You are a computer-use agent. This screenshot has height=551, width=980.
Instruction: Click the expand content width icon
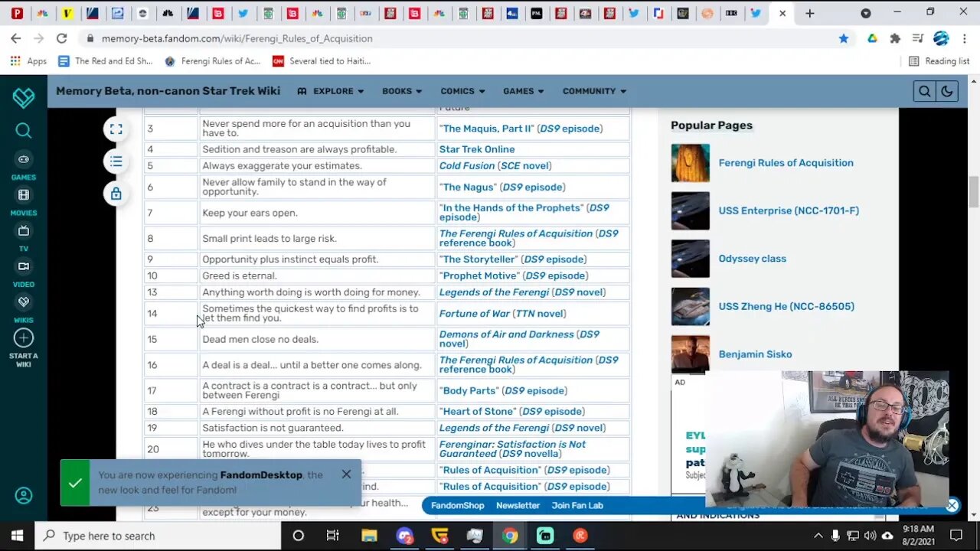click(x=116, y=129)
